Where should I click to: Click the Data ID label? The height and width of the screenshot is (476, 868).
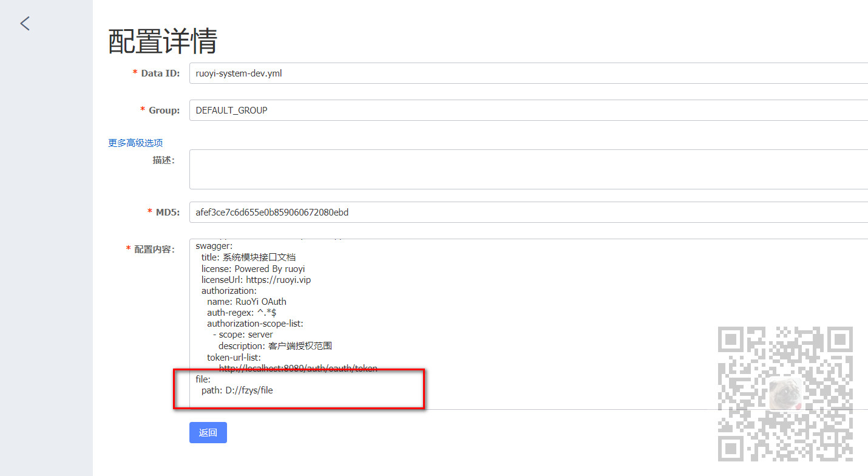point(157,73)
